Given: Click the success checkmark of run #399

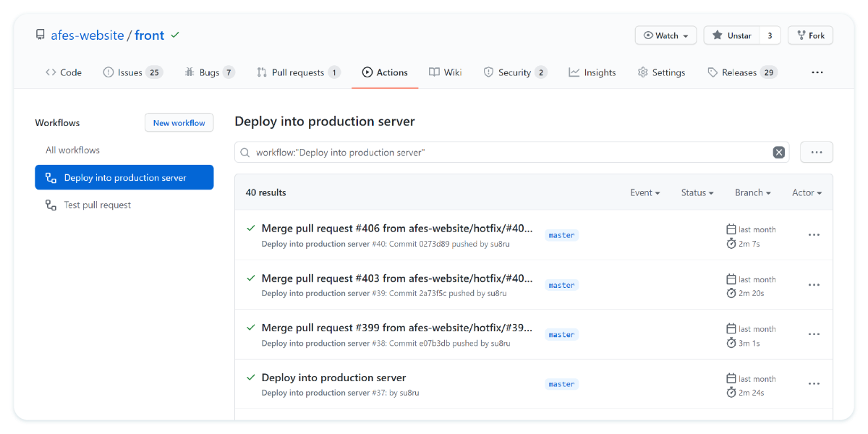Looking at the screenshot, I should [251, 328].
